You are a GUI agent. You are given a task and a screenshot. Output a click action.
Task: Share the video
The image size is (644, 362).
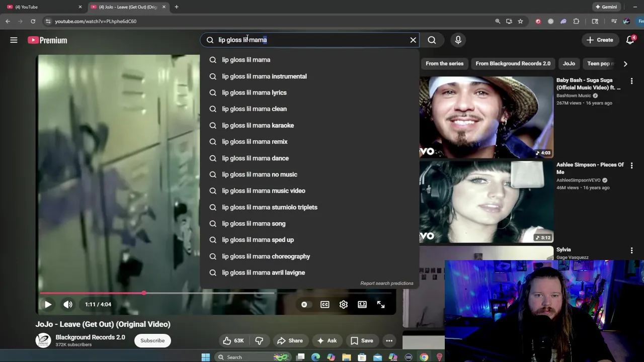coord(290,340)
